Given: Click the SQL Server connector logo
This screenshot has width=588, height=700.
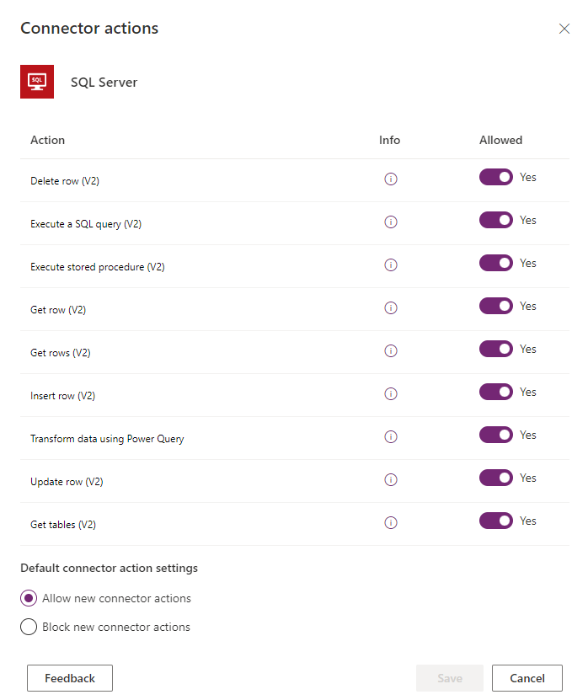Looking at the screenshot, I should tap(37, 82).
